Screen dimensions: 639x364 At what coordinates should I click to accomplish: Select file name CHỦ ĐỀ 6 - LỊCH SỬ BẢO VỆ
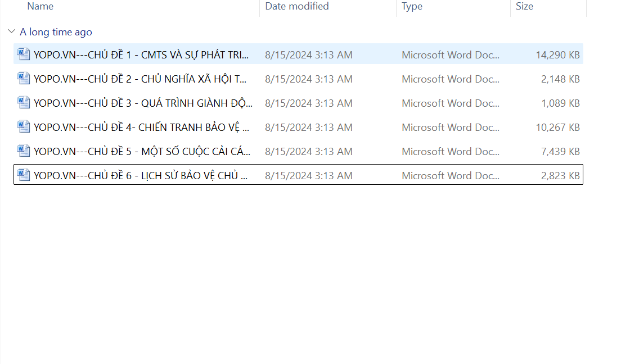[x=141, y=175]
